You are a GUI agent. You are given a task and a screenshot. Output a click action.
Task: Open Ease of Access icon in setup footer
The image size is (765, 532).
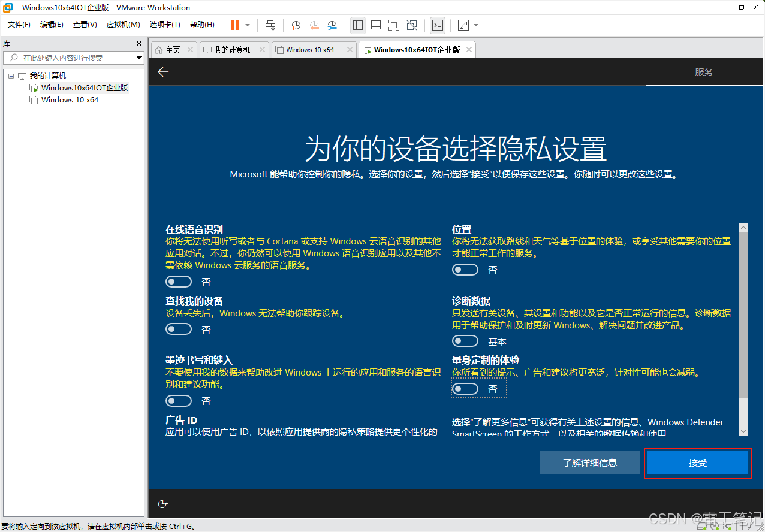163,504
